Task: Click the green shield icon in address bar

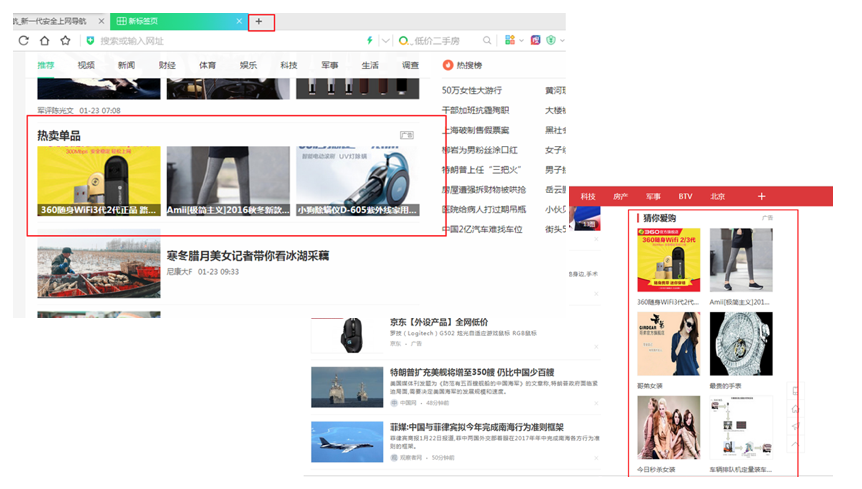Action: click(90, 41)
